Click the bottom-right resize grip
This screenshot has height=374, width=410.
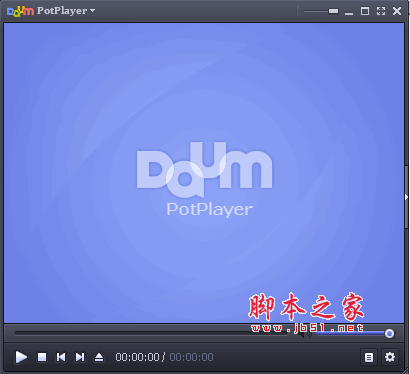click(406, 370)
